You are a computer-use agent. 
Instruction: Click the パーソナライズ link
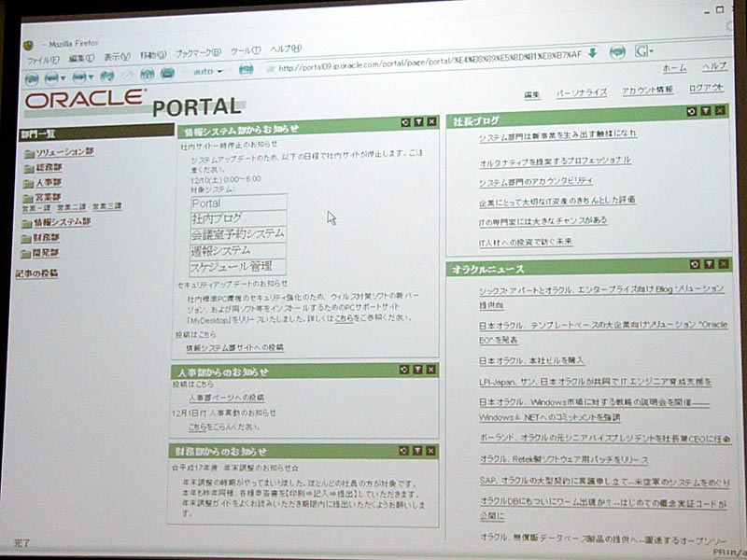[582, 92]
